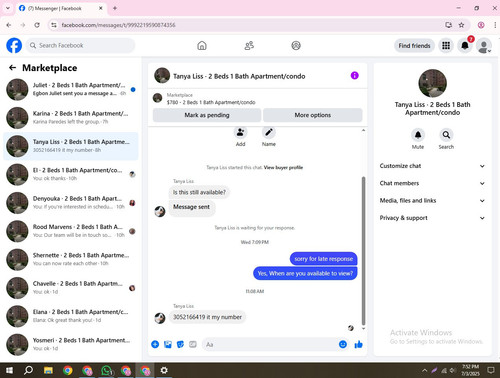This screenshot has width=500, height=378.
Task: Open Denyouka's conversation
Action: tap(71, 203)
